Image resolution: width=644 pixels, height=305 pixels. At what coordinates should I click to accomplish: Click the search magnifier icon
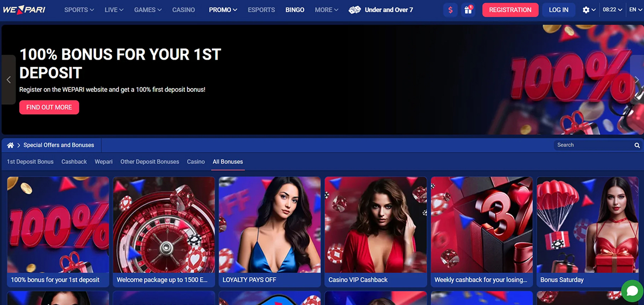(637, 146)
